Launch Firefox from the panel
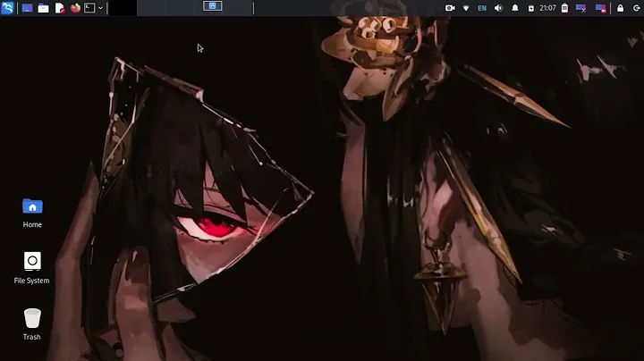644x361 pixels. [x=75, y=8]
